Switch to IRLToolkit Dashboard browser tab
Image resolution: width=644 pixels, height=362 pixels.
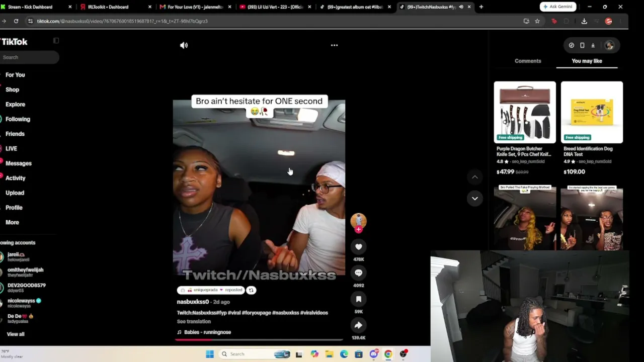[116, 7]
